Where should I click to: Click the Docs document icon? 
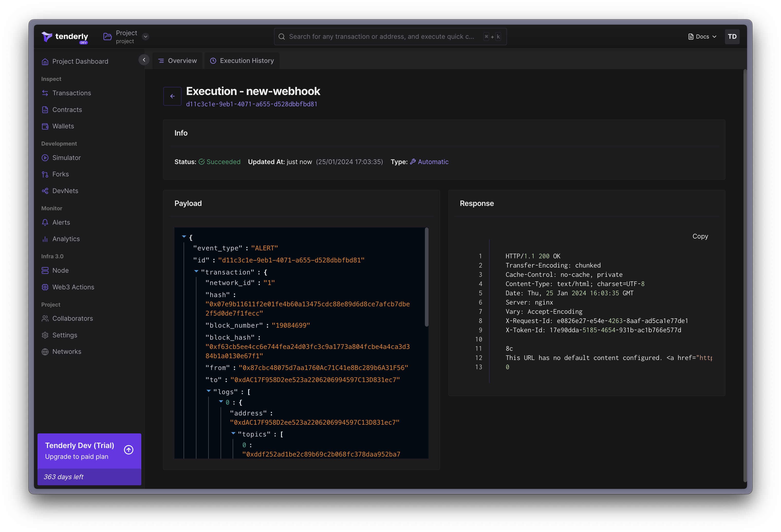click(x=691, y=37)
